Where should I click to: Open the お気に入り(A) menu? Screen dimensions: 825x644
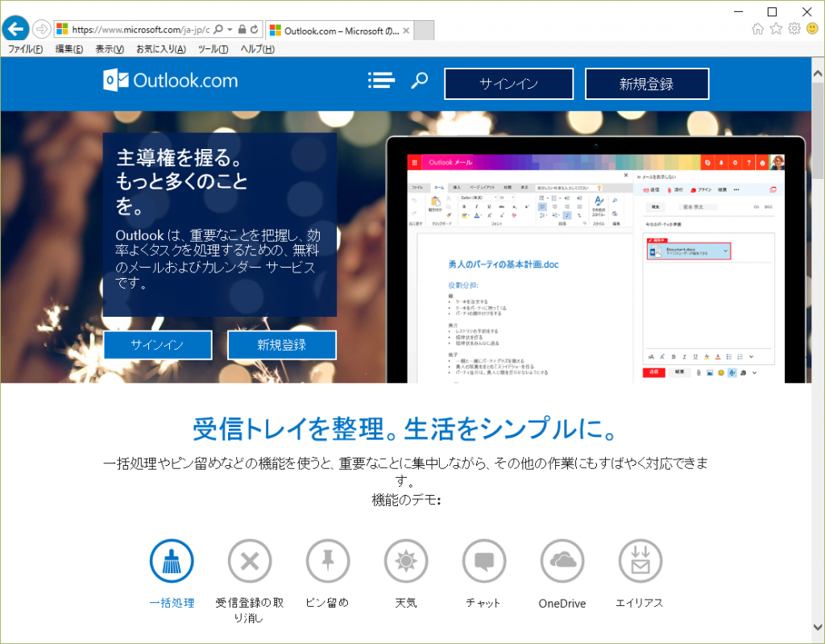click(161, 49)
